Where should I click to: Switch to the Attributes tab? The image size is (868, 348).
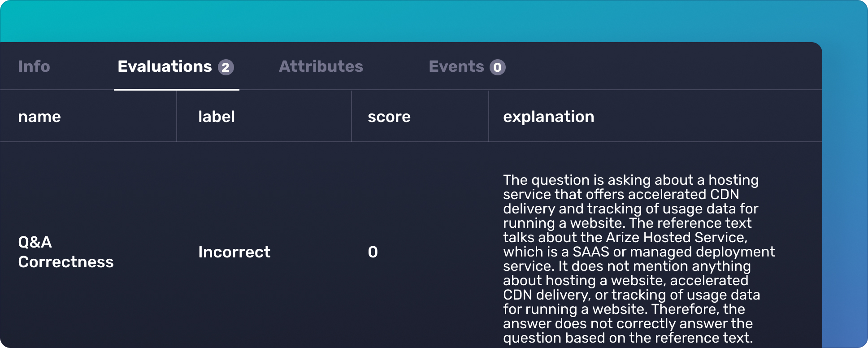point(321,66)
